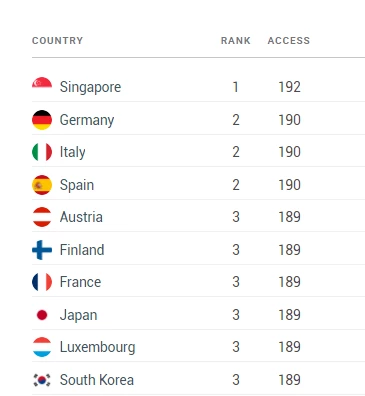Select the Italy flag icon
Screen dimensions: 365x396
click(42, 152)
